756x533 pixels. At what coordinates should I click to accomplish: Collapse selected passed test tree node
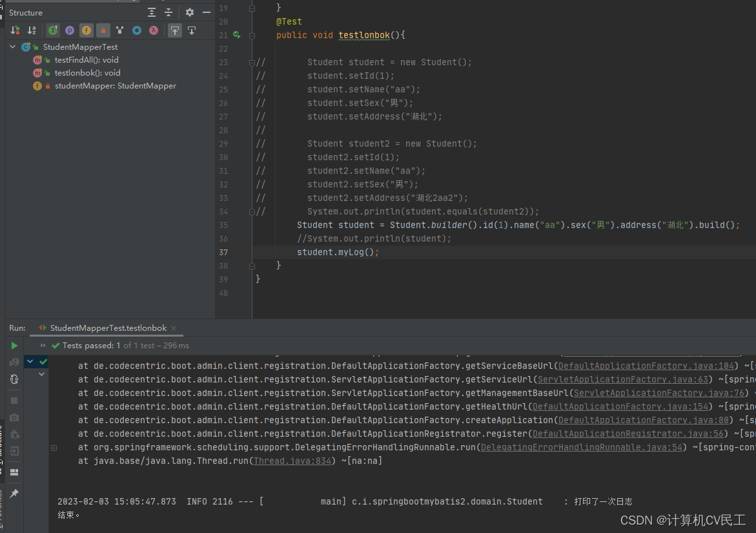(x=30, y=361)
